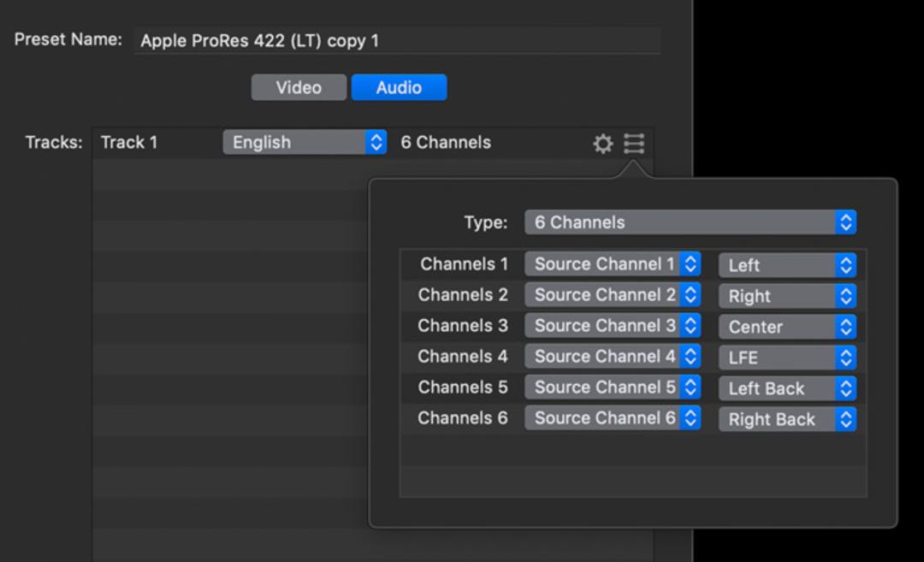Open the Source Channel 4 dropdown
Screen dimensions: 924x562
(613, 356)
